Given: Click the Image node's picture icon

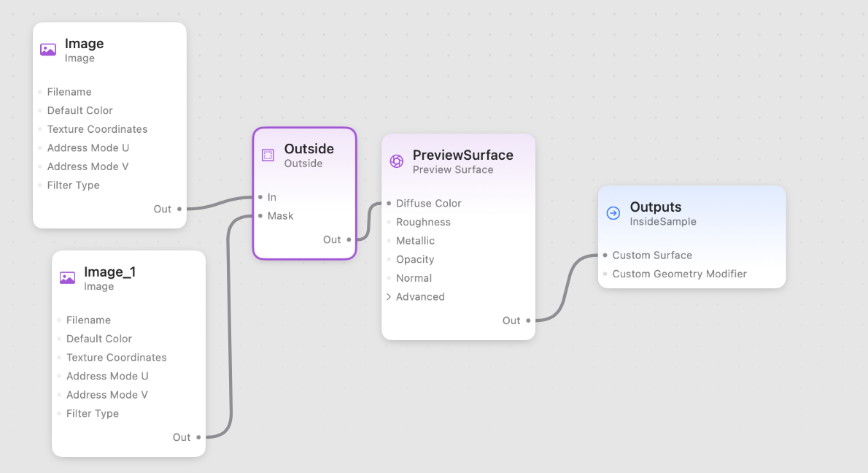Looking at the screenshot, I should pyautogui.click(x=48, y=50).
